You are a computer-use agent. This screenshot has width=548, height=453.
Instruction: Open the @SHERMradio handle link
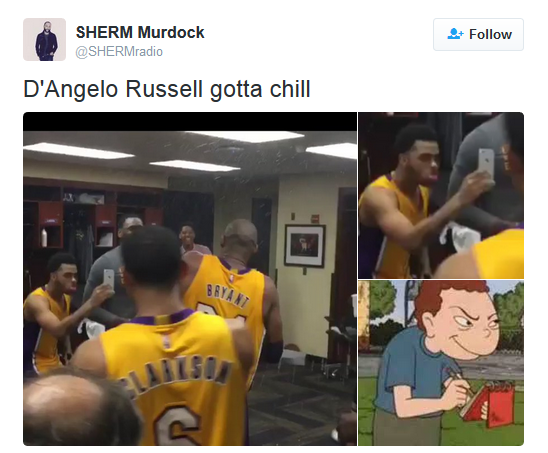click(119, 52)
